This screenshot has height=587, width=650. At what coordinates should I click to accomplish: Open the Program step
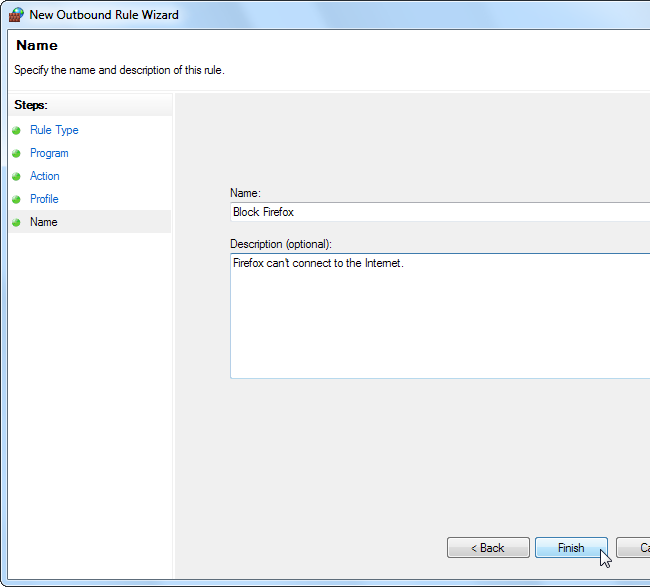(x=49, y=153)
